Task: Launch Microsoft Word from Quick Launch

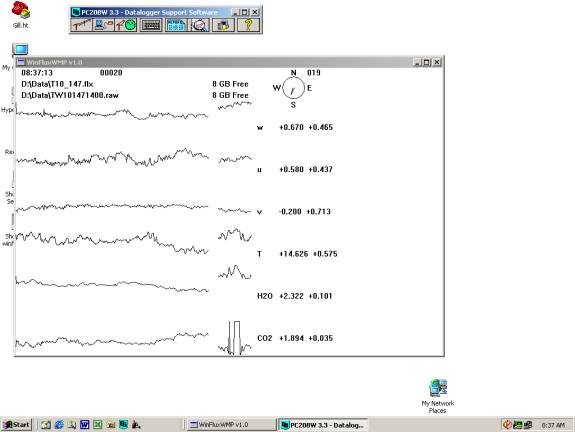Action: pos(85,425)
